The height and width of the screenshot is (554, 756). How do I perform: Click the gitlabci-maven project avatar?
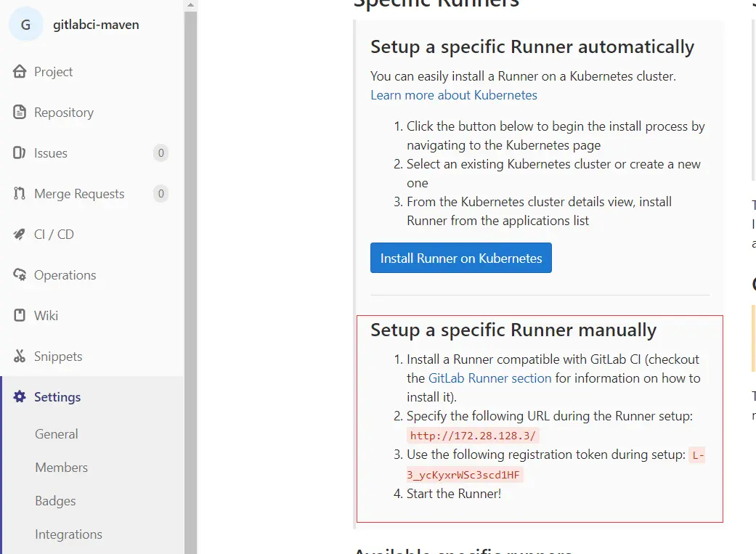(26, 25)
